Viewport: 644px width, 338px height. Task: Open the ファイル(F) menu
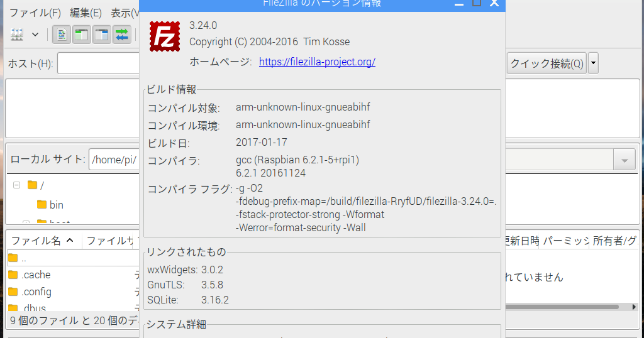(35, 13)
